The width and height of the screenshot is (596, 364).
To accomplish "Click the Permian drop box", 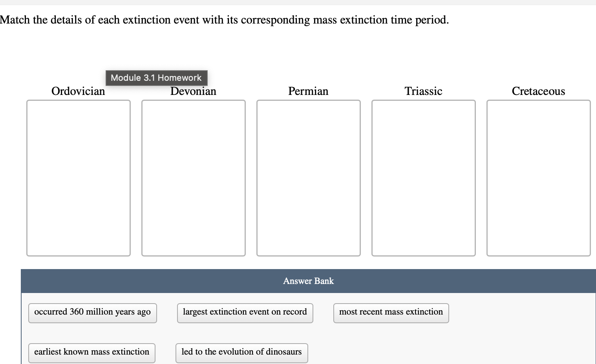I will (x=308, y=178).
